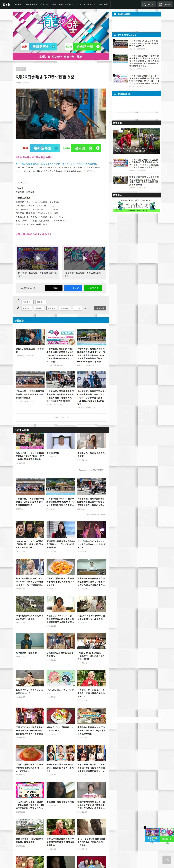Select the 三四郎 tag
174x868 pixels.
point(77,308)
